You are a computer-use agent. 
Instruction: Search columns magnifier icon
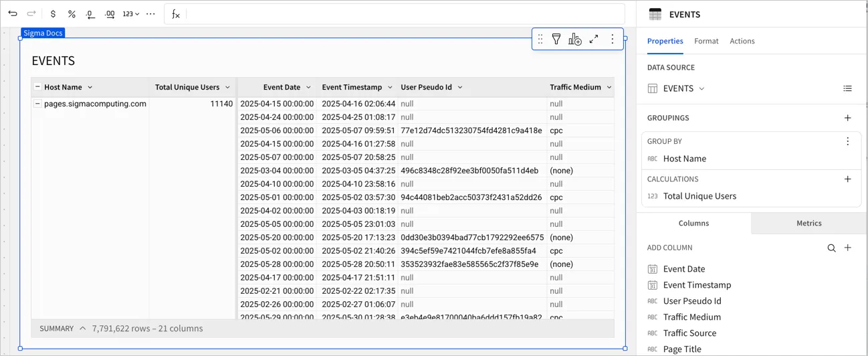[831, 248]
